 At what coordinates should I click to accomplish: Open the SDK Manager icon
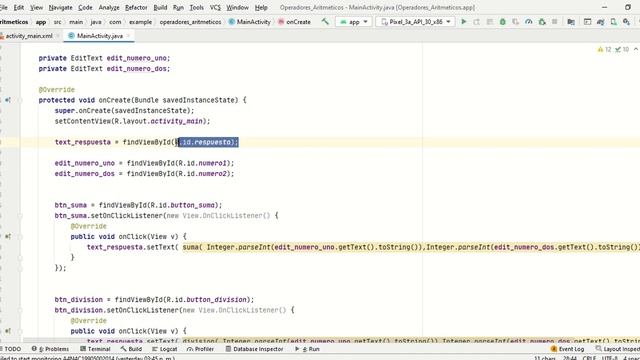tap(627, 22)
